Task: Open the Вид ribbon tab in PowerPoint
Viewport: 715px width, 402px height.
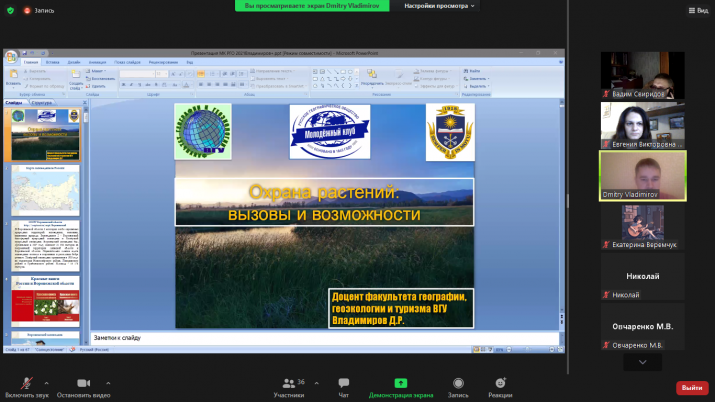Action: pos(190,62)
